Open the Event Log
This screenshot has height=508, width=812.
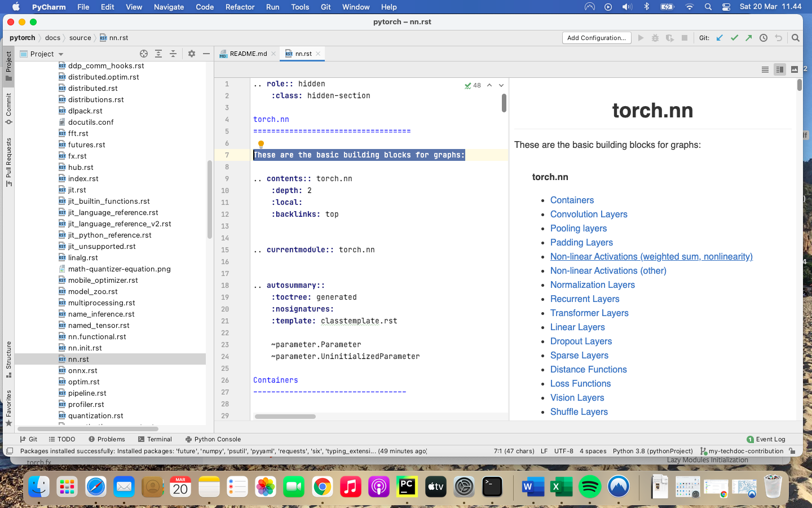point(766,439)
